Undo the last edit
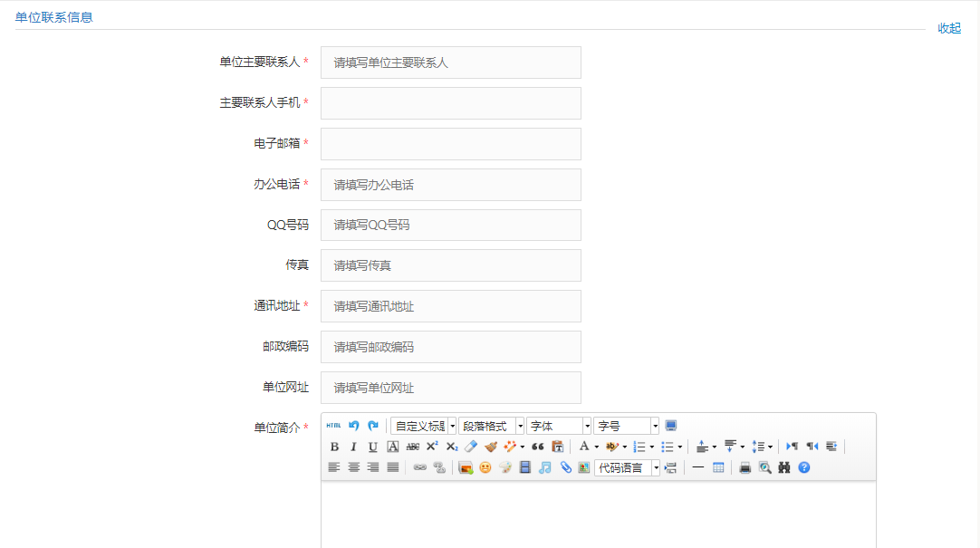Image resolution: width=980 pixels, height=548 pixels. 354,426
